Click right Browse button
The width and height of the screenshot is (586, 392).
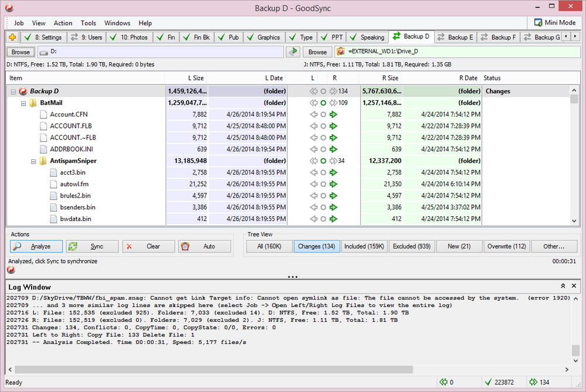pyautogui.click(x=317, y=52)
